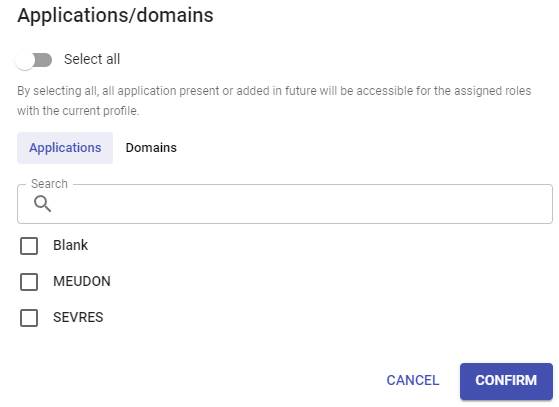
Task: Click the 'with the current profile' text line
Action: click(78, 111)
